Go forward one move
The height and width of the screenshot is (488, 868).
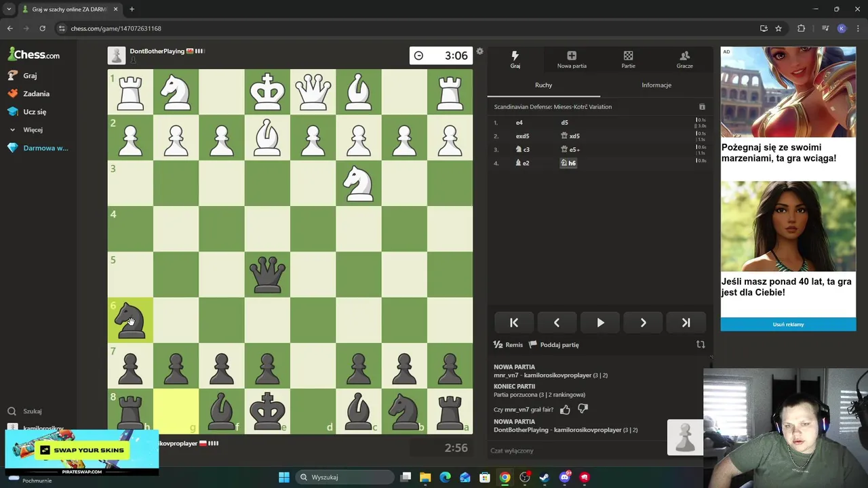(x=643, y=323)
